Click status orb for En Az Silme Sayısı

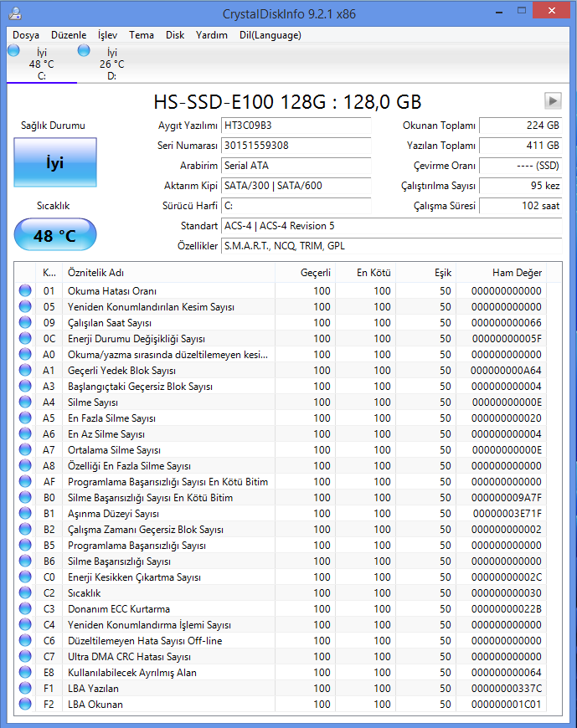coord(25,433)
